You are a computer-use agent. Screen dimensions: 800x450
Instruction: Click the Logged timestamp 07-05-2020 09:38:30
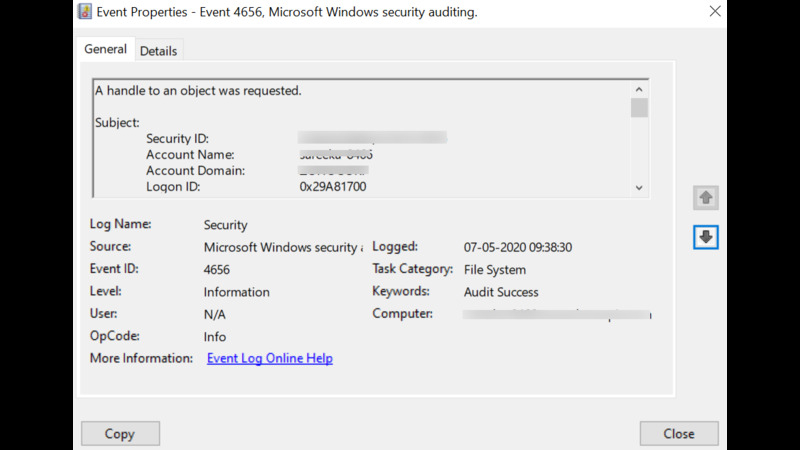point(518,247)
